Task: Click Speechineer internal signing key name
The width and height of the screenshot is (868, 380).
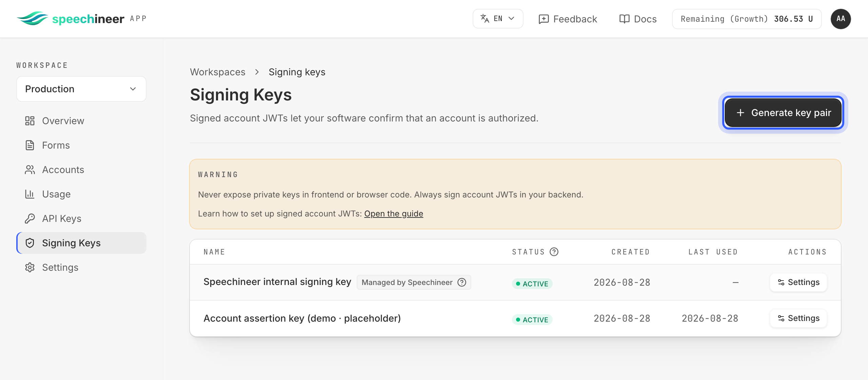Action: [277, 282]
